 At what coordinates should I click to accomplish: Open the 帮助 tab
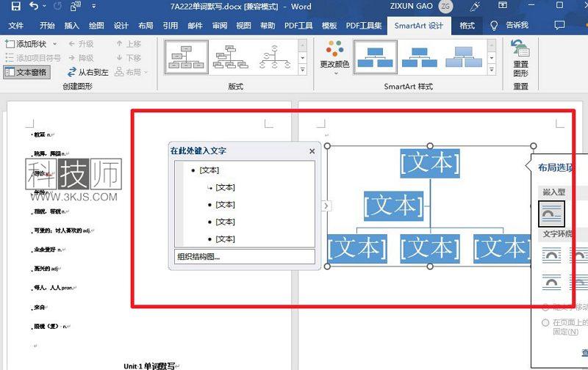268,26
